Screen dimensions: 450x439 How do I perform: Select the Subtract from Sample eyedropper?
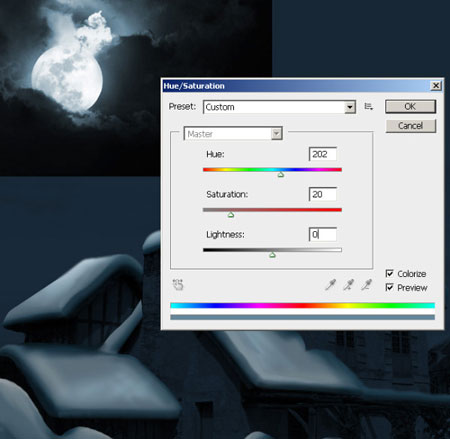[366, 285]
